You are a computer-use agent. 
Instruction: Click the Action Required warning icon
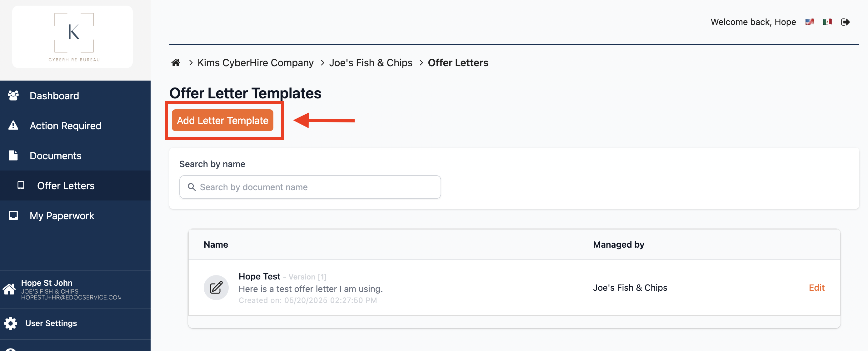tap(13, 125)
